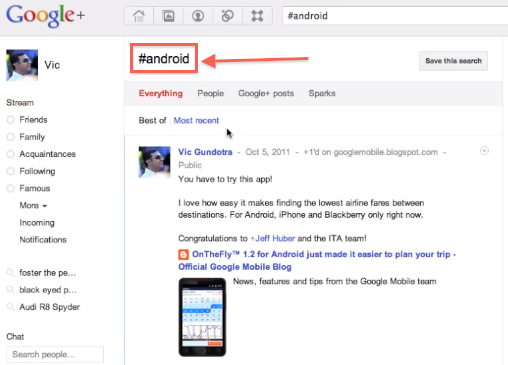Expand the More circles dropdown

[33, 205]
